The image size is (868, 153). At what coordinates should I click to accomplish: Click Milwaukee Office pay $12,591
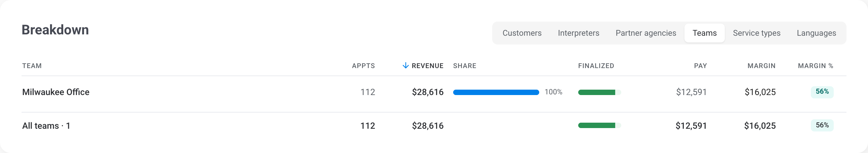coord(691,92)
